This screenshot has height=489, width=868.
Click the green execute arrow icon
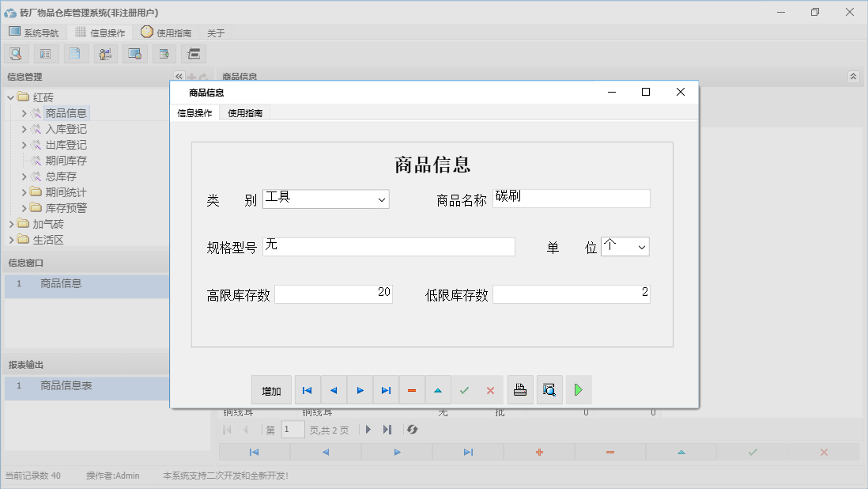(578, 389)
